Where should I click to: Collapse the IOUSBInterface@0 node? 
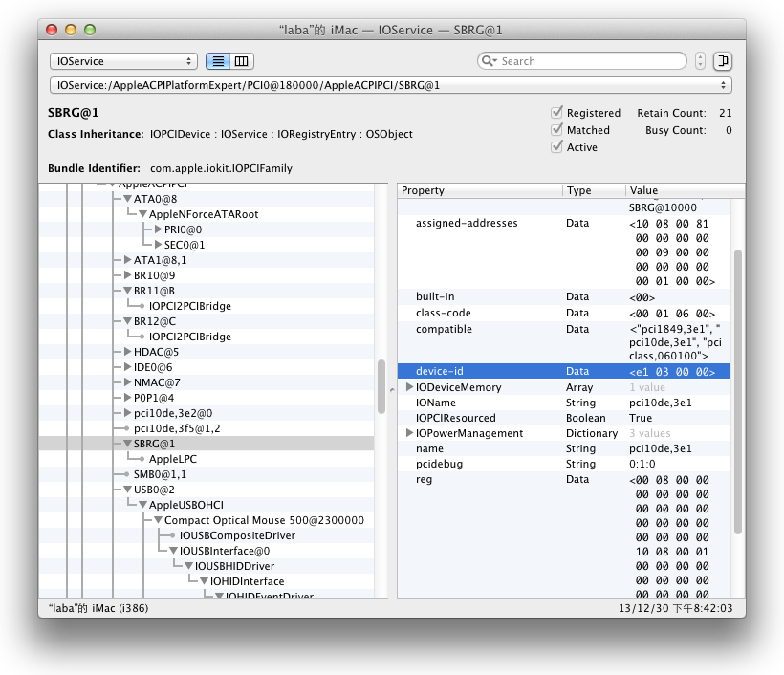[x=173, y=551]
